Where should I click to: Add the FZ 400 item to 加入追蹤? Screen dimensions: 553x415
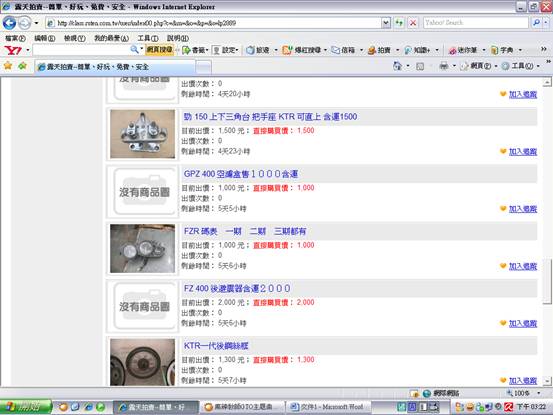(523, 323)
